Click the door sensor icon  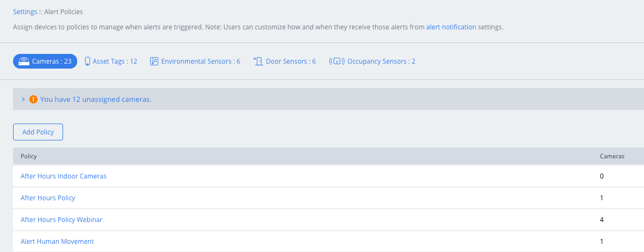coord(258,62)
